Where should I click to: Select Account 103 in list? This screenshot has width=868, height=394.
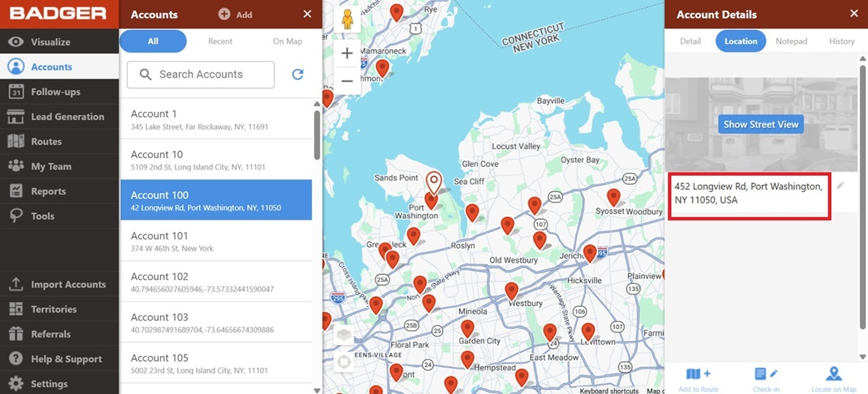216,322
